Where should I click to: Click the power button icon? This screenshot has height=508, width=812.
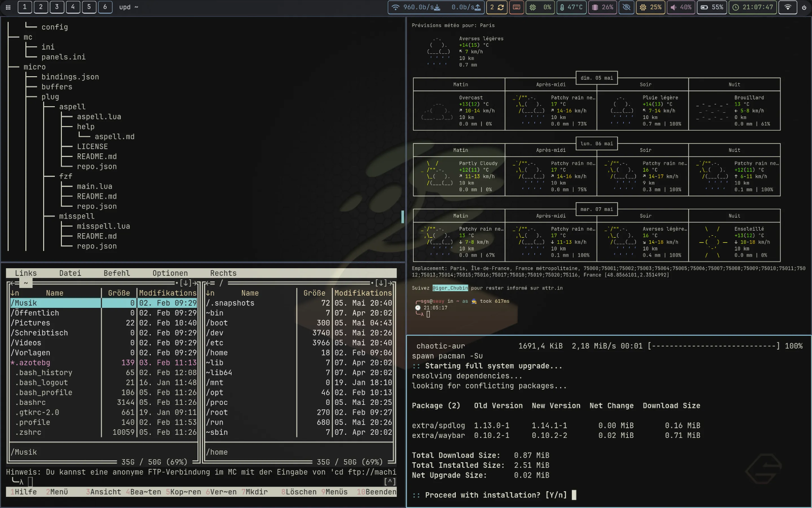coord(804,7)
